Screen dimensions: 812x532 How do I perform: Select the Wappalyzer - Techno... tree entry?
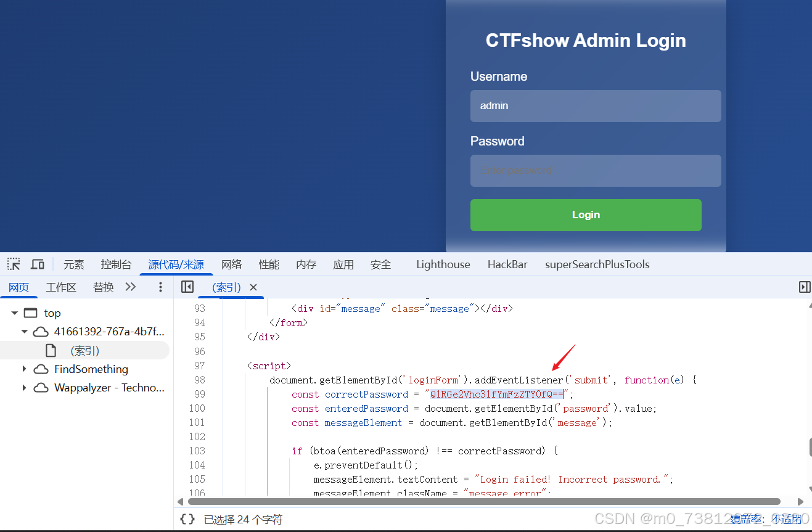click(x=110, y=388)
